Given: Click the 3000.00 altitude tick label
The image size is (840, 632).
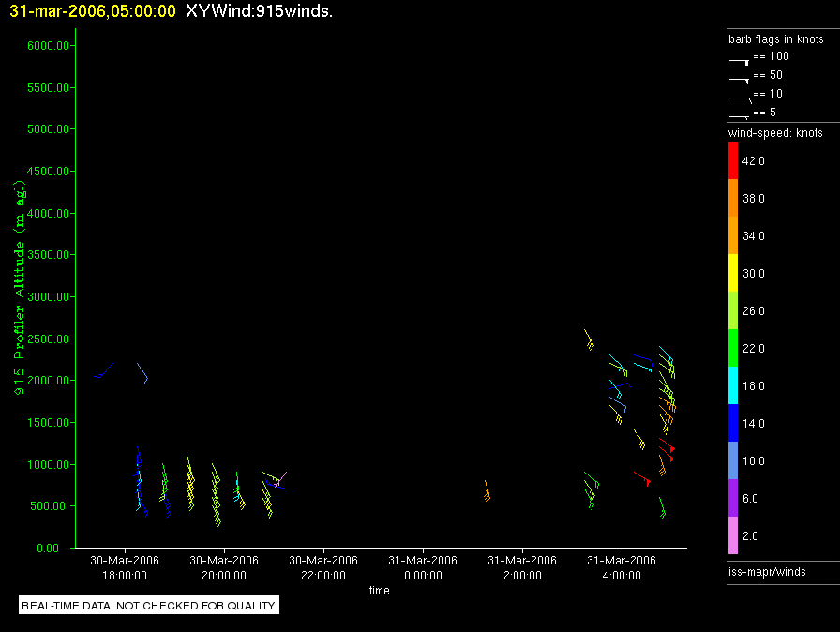Looking at the screenshot, I should pyautogui.click(x=48, y=296).
